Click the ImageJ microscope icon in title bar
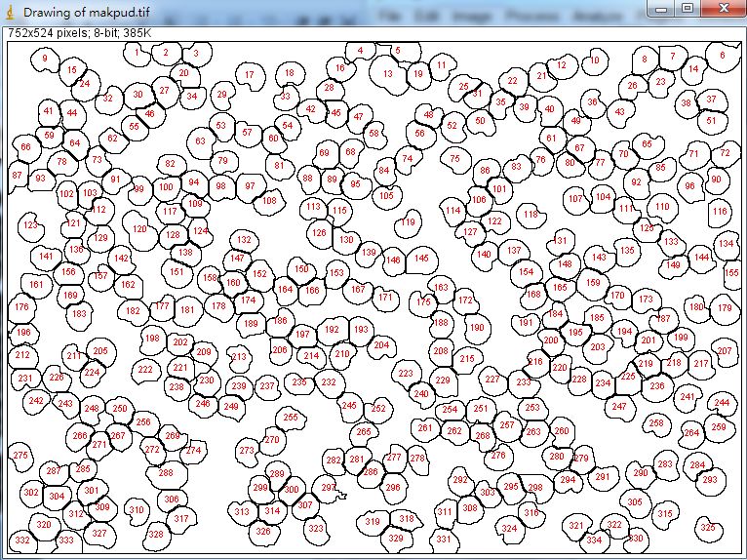747x560 pixels. tap(10, 13)
